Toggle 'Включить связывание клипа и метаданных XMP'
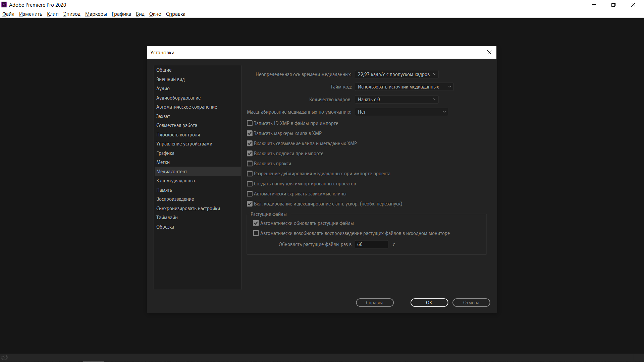 tap(250, 143)
